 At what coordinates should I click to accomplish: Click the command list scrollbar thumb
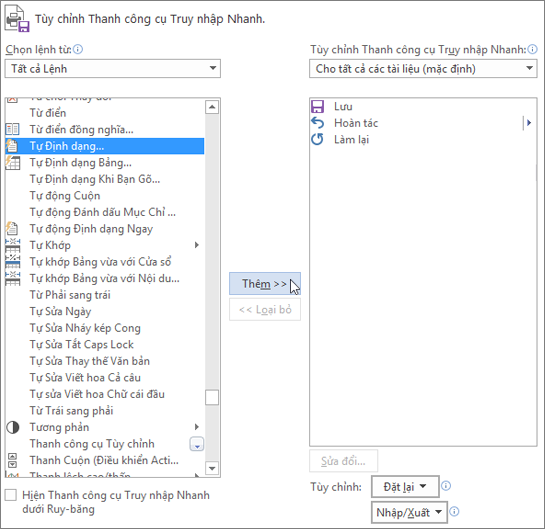(x=212, y=398)
